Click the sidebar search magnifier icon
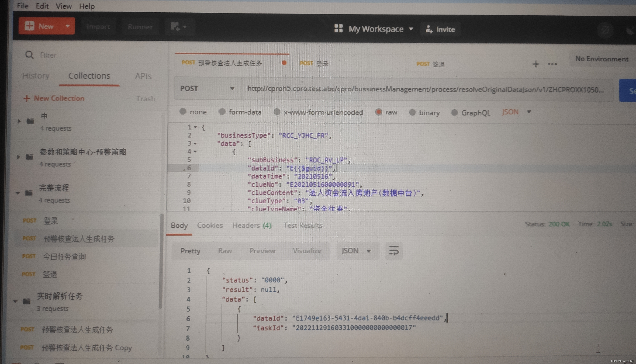Image resolution: width=636 pixels, height=364 pixels. point(29,55)
